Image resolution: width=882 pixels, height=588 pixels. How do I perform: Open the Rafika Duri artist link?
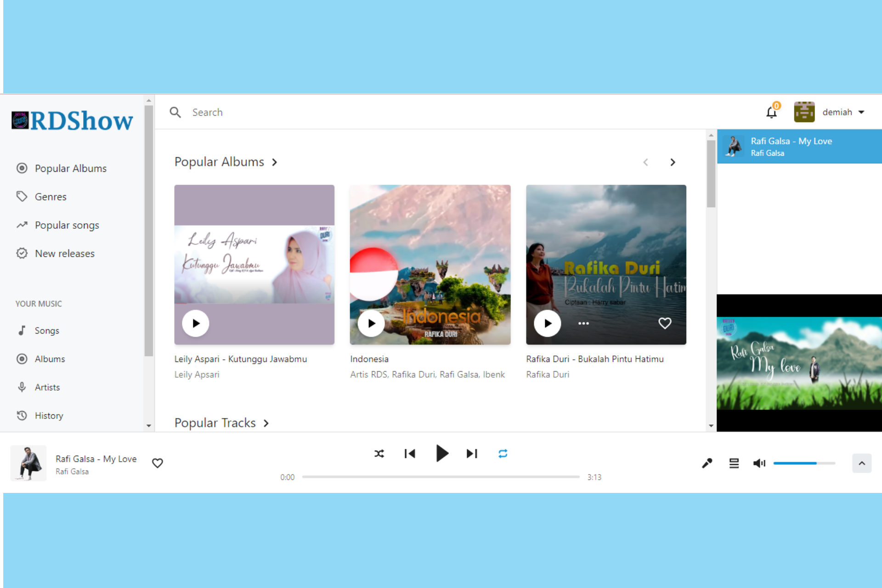click(x=548, y=374)
